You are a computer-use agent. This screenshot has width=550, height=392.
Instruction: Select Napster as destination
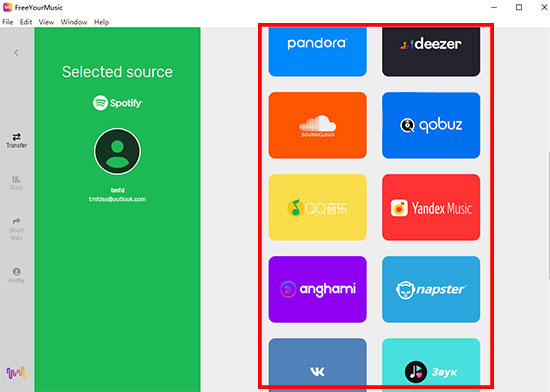[x=431, y=289]
